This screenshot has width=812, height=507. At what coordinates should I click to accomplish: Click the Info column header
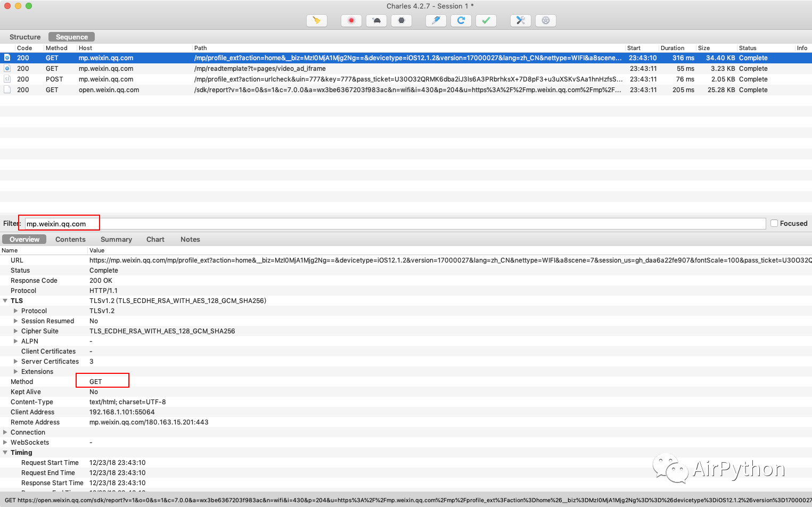pyautogui.click(x=802, y=48)
